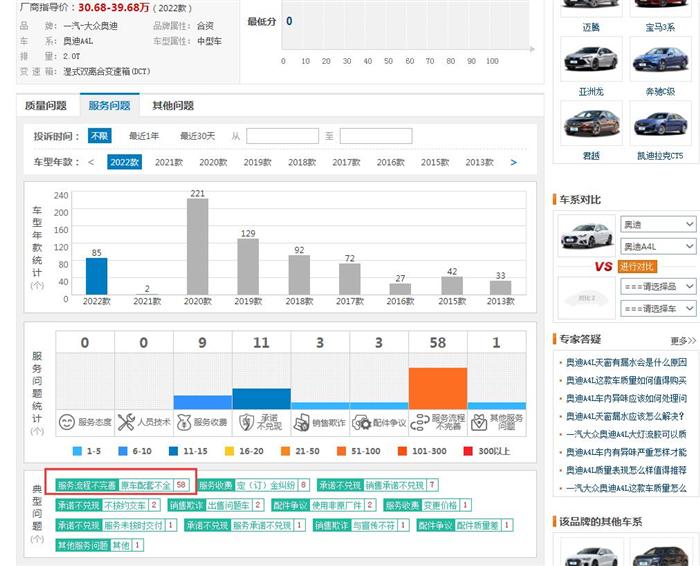The width and height of the screenshot is (700, 566).
Task: Click the 定（订）金纠纷 problem tag
Action: click(253, 485)
